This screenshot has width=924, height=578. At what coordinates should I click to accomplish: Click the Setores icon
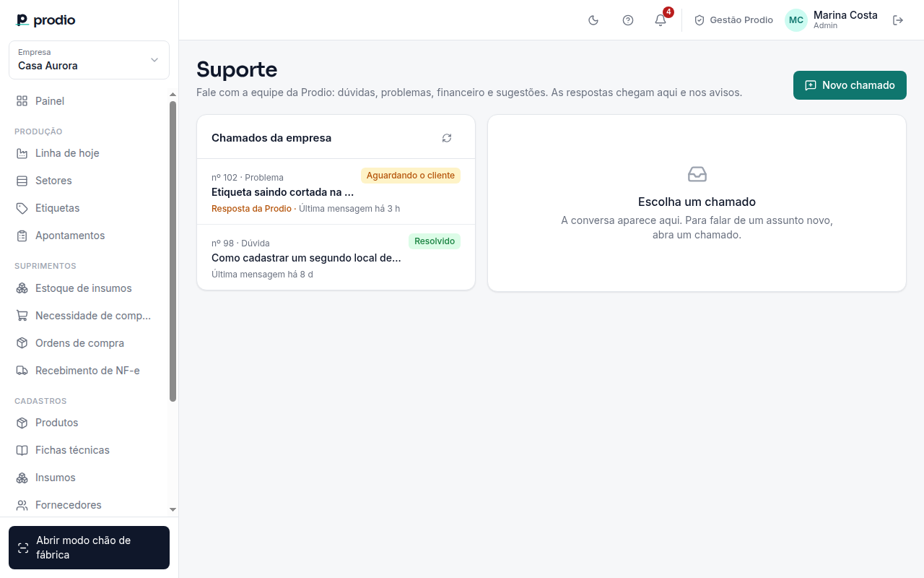[x=22, y=181]
